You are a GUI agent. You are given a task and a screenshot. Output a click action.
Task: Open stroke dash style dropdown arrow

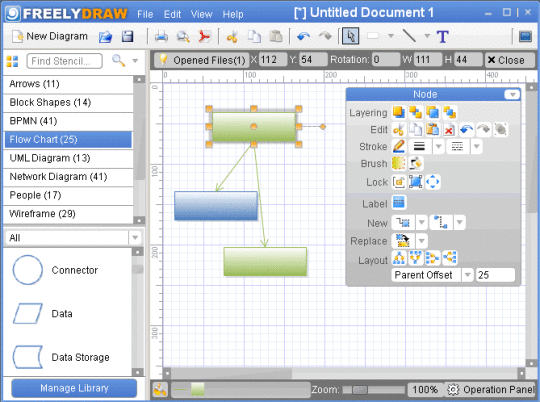click(476, 146)
